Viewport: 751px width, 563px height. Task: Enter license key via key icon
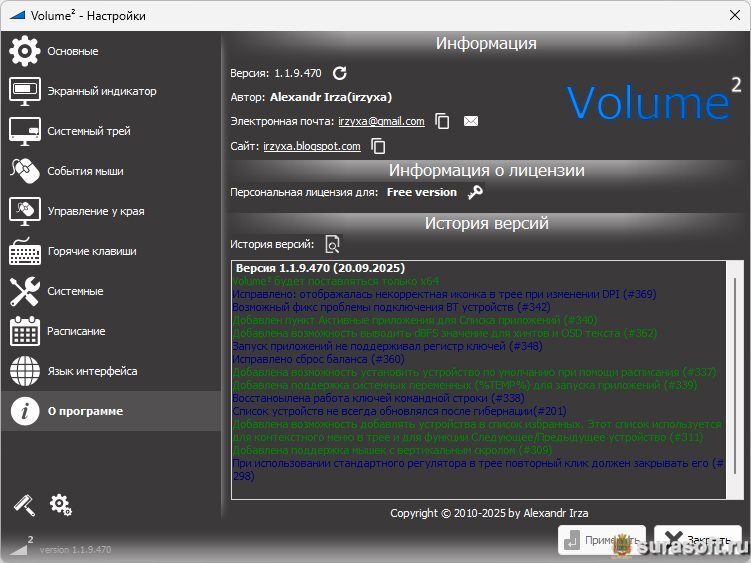tap(475, 192)
